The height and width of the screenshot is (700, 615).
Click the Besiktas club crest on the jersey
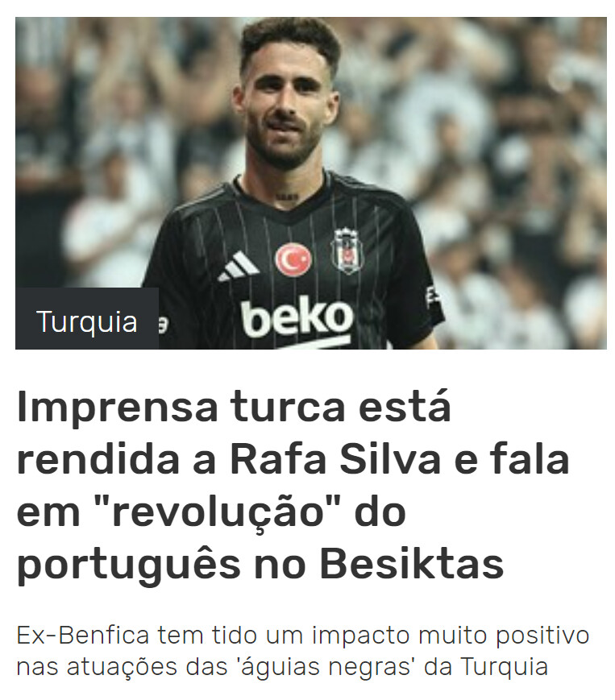point(347,251)
